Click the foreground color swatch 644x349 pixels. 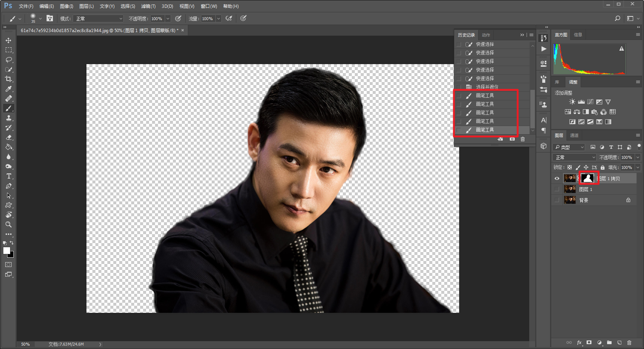coord(7,251)
